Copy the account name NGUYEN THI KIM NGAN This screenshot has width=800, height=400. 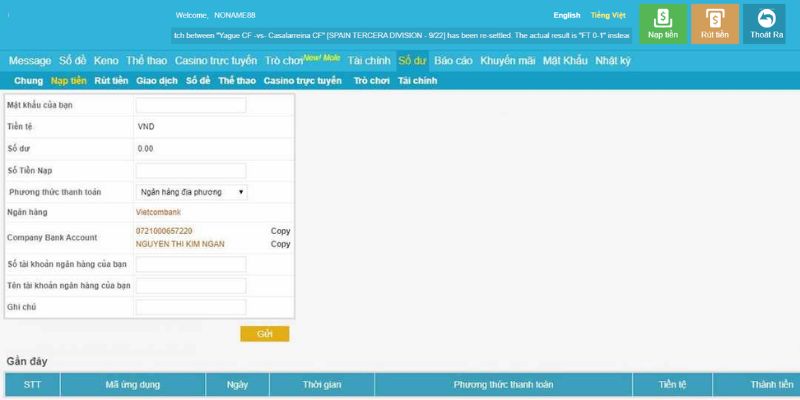click(x=280, y=244)
